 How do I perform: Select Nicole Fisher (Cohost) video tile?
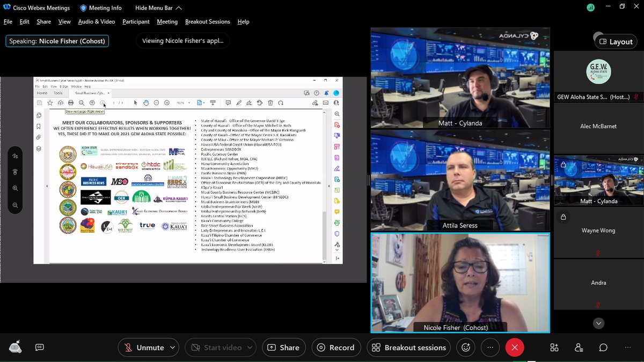(x=460, y=283)
